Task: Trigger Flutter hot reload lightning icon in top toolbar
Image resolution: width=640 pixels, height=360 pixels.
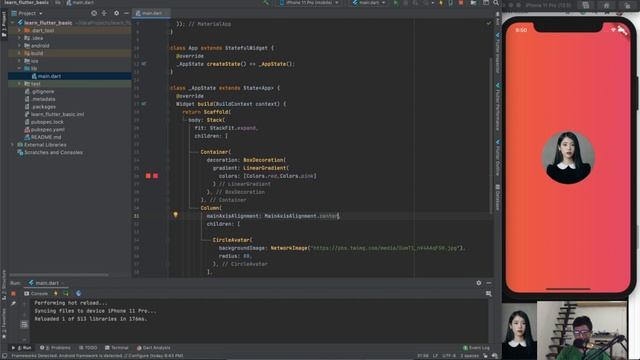Action: [441, 3]
